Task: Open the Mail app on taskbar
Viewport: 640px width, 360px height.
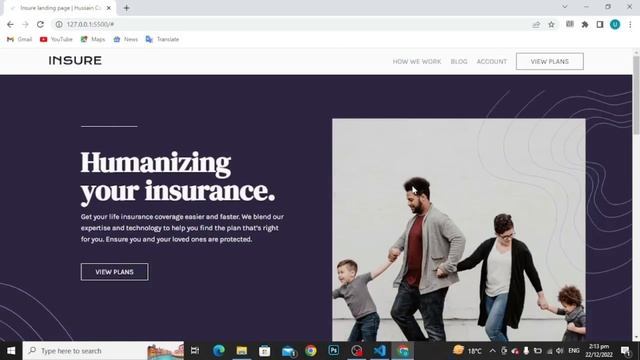Action: click(288, 351)
